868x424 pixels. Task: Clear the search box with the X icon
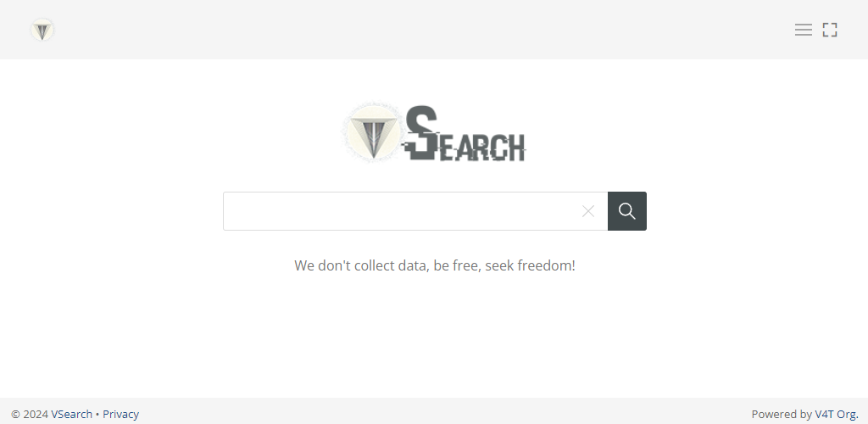pos(588,211)
